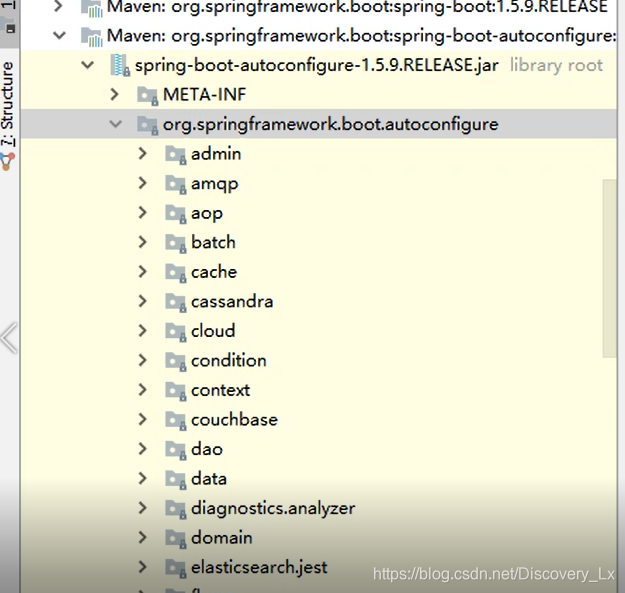Click the META-INF folder icon
The height and width of the screenshot is (593, 625).
[147, 96]
